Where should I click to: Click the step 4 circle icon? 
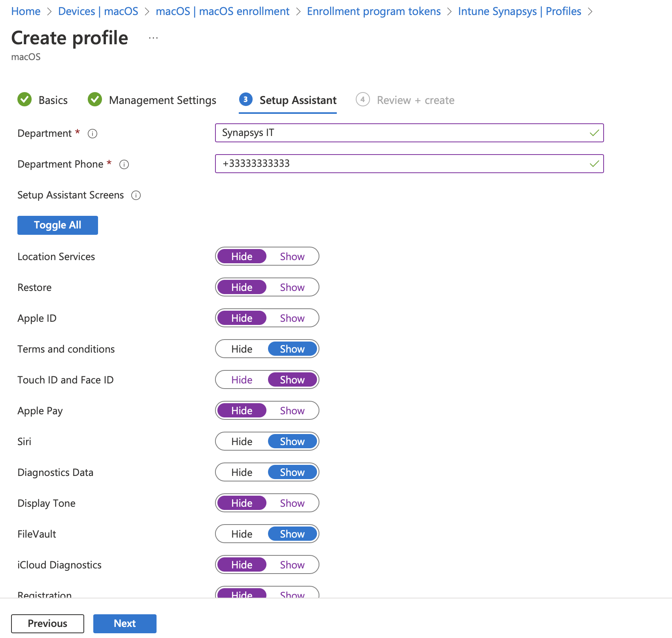[x=362, y=100]
